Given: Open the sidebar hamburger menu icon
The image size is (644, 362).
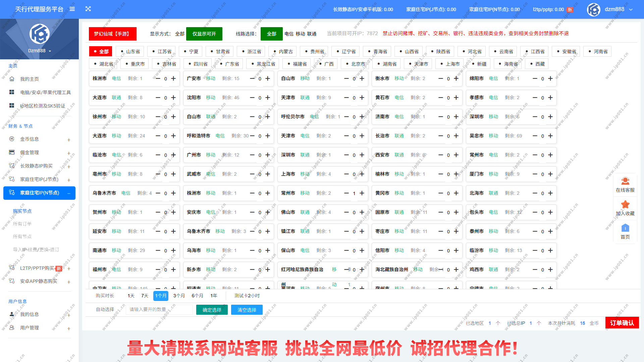Looking at the screenshot, I should click(x=72, y=9).
